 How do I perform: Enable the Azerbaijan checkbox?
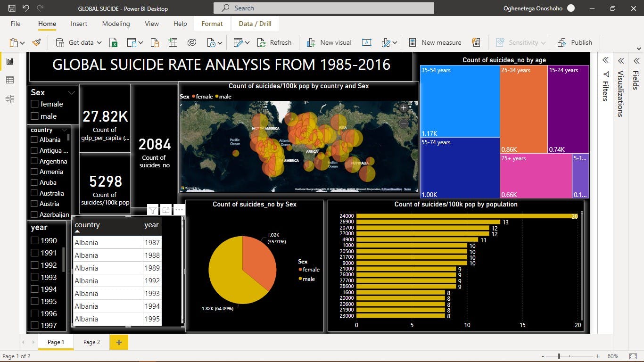(x=34, y=214)
